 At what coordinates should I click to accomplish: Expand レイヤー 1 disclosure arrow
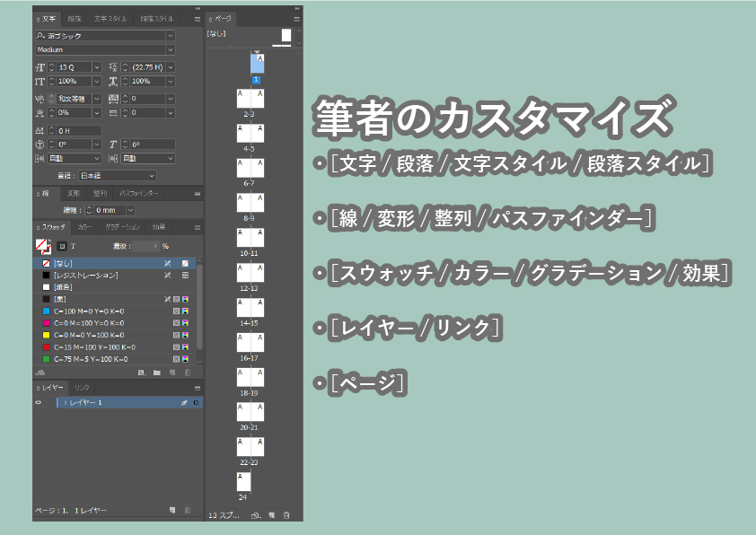(x=66, y=402)
